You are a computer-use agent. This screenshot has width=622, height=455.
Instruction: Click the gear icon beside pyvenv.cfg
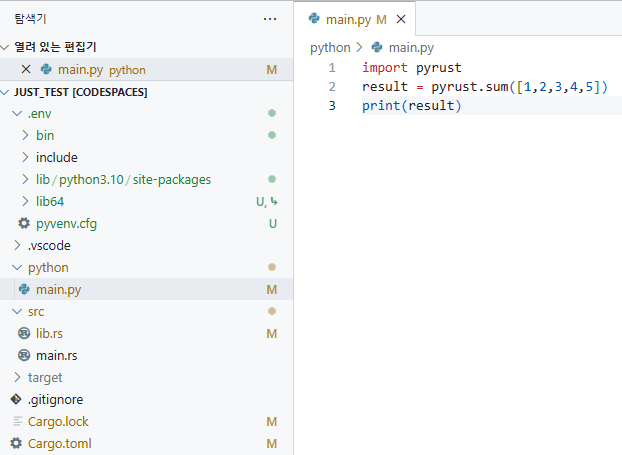[x=24, y=223]
